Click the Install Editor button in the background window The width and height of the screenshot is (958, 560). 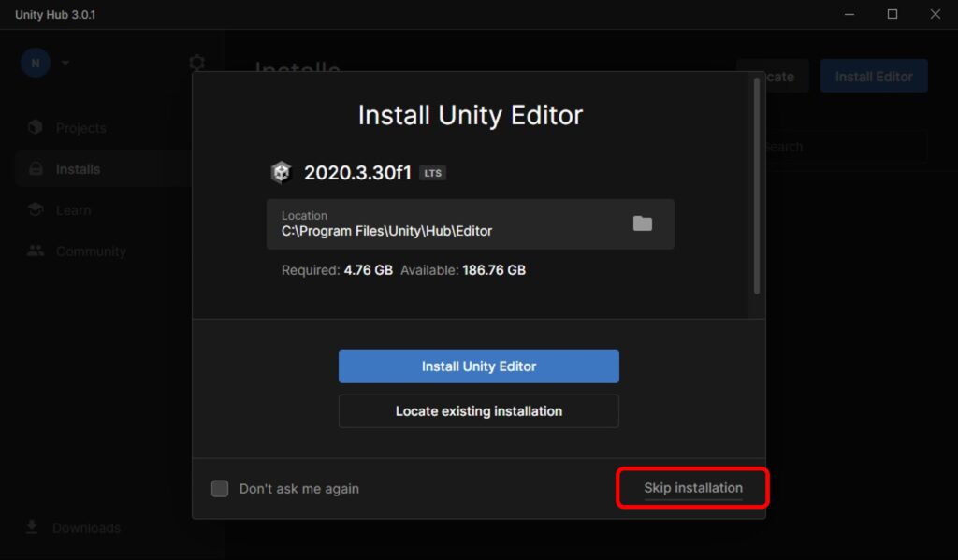pyautogui.click(x=874, y=77)
